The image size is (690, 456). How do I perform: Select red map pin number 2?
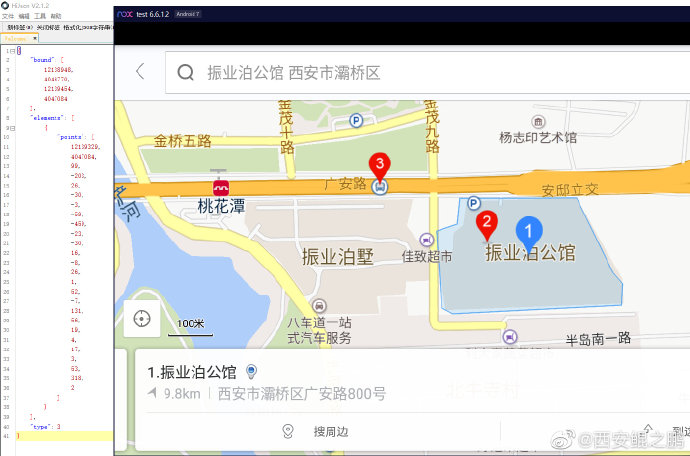pyautogui.click(x=487, y=225)
